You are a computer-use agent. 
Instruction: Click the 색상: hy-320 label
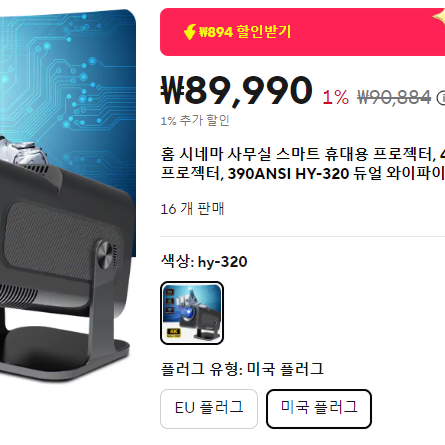(204, 262)
